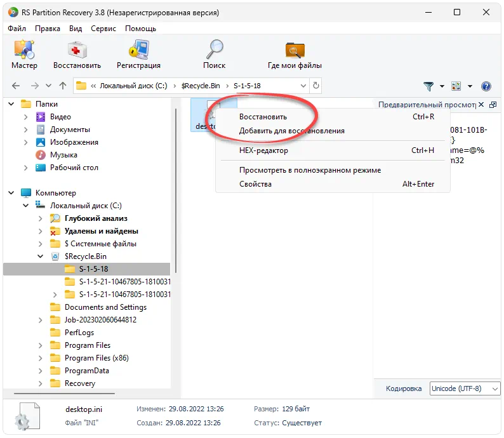Open the Регистрация toolbar icon
The height and width of the screenshot is (438, 504).
tap(138, 51)
